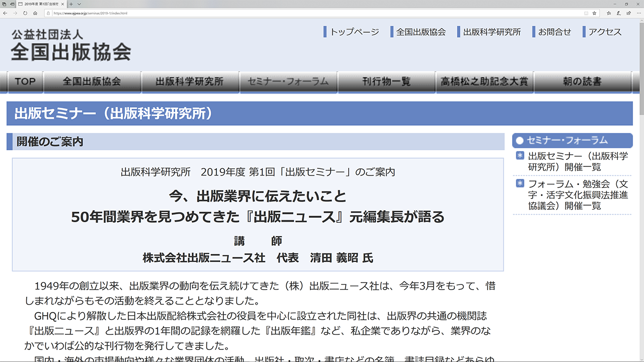
Task: Click the padlock site-info icon
Action: click(x=49, y=13)
